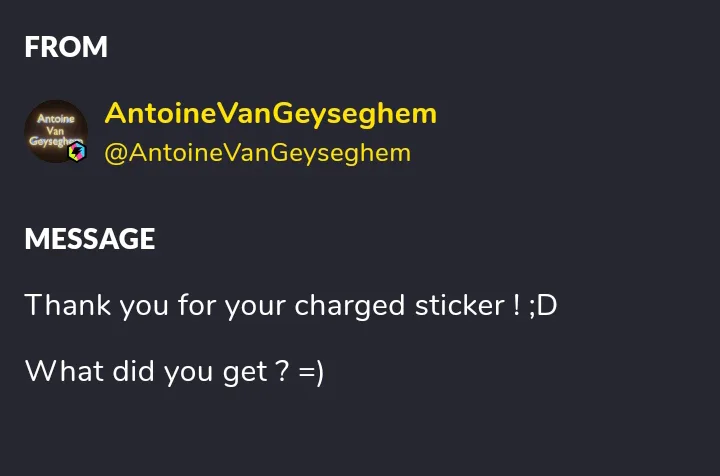This screenshot has height=476, width=720.
Task: Click the ;D emoticon in message
Action: (x=543, y=306)
